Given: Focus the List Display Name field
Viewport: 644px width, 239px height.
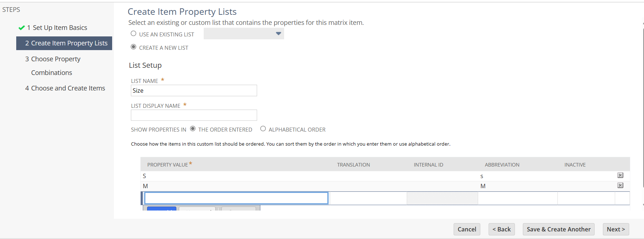Looking at the screenshot, I should [194, 115].
